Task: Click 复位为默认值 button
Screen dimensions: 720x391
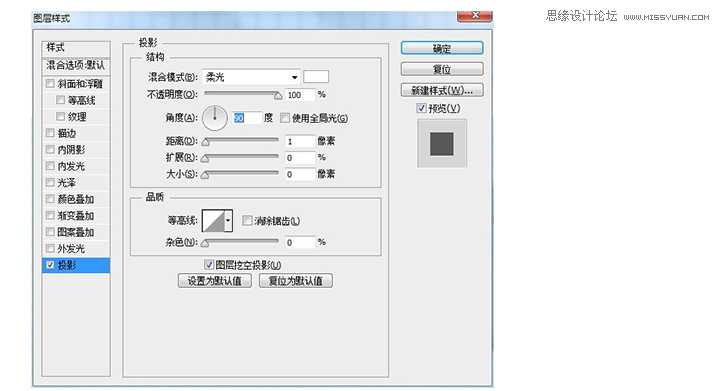Action: point(295,281)
